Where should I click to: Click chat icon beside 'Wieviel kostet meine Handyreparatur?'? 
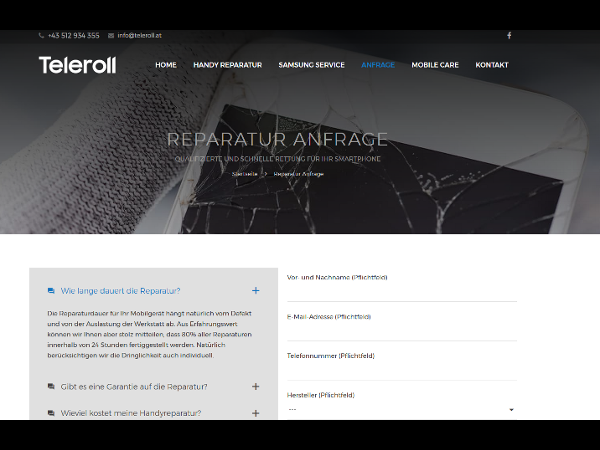[51, 413]
